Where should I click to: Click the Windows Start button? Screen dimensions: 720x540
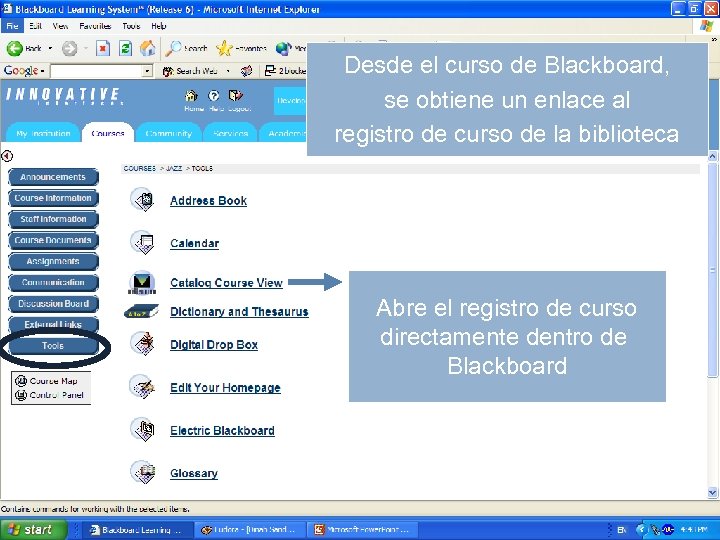pyautogui.click(x=34, y=529)
